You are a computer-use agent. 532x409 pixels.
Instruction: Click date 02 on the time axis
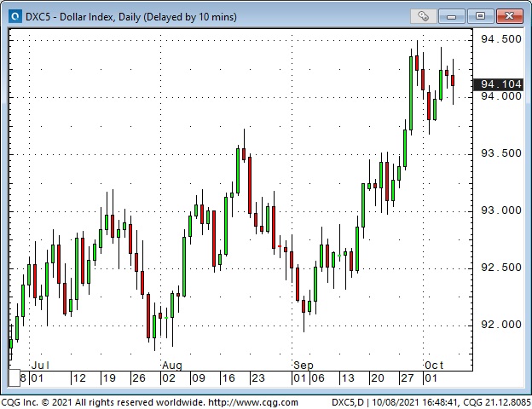(169, 377)
